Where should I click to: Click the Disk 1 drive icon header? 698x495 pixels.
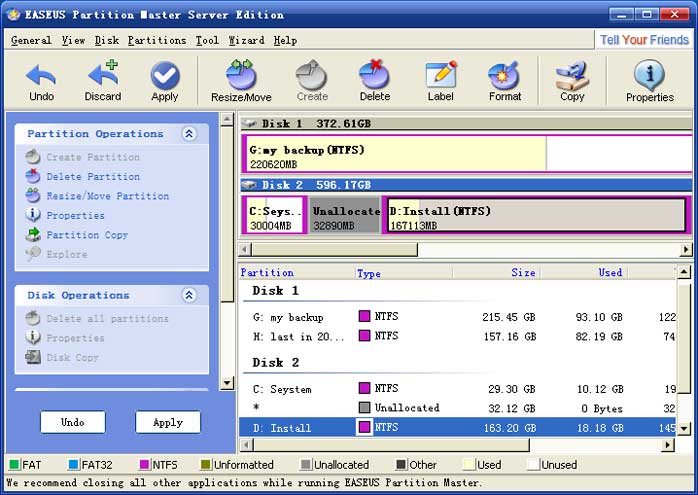[x=250, y=124]
